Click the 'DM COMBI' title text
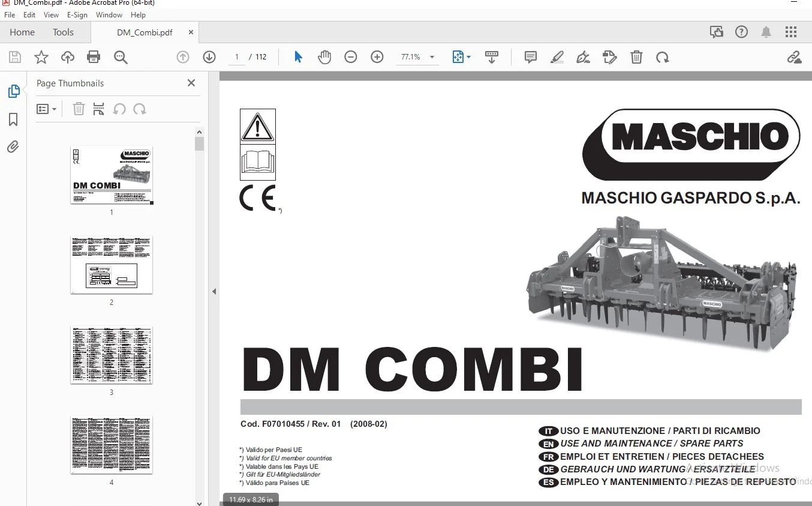812x506 pixels. pyautogui.click(x=413, y=369)
